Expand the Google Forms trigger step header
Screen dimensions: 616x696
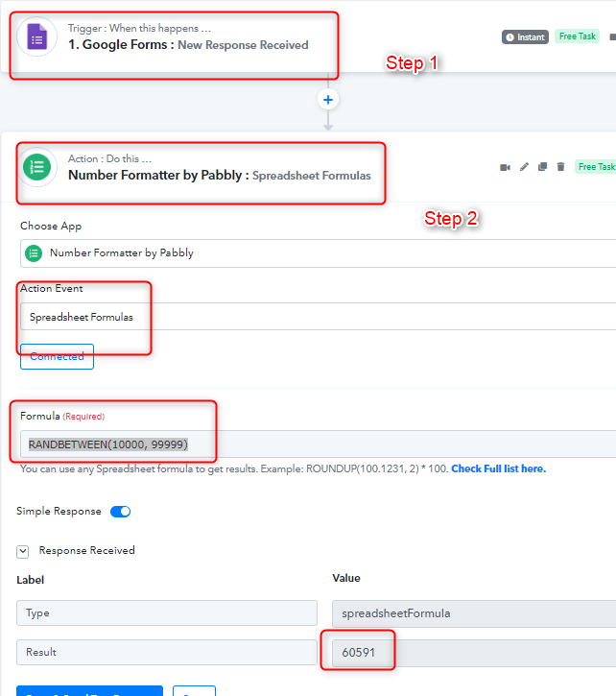[x=188, y=45]
